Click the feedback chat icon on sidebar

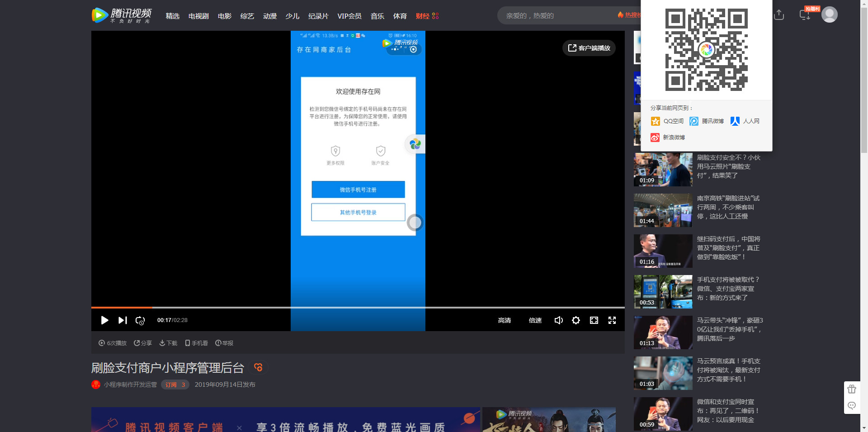click(852, 405)
